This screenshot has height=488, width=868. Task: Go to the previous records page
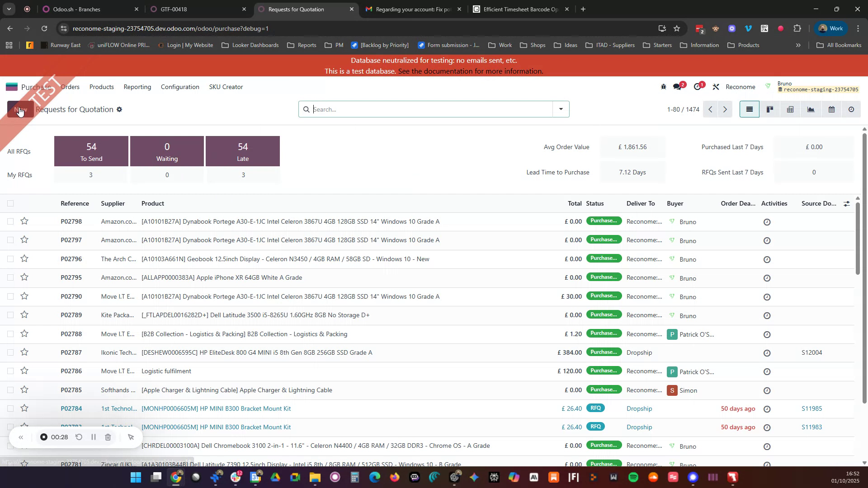[x=710, y=109]
